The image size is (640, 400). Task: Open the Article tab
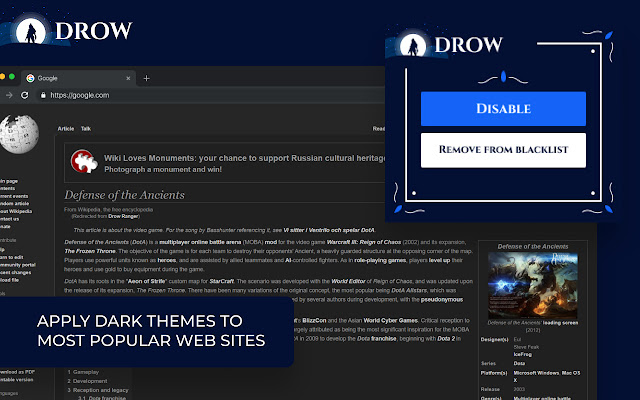[x=66, y=129]
